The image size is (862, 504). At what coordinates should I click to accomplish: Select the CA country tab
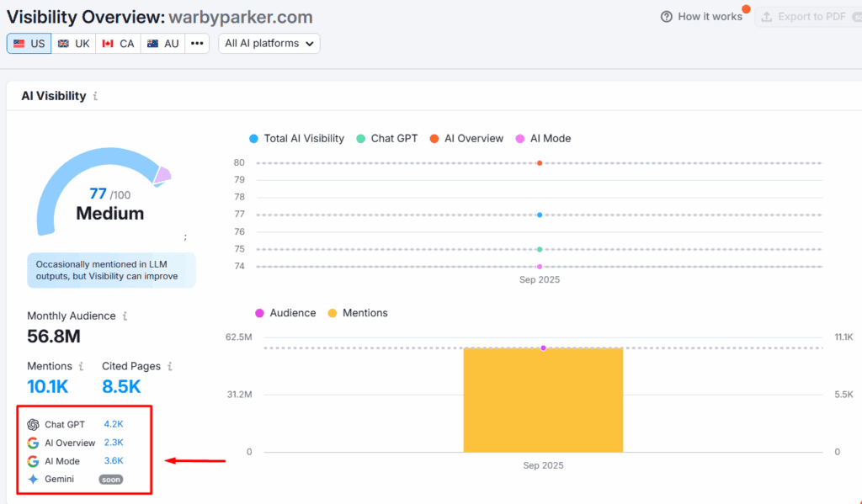click(x=117, y=43)
